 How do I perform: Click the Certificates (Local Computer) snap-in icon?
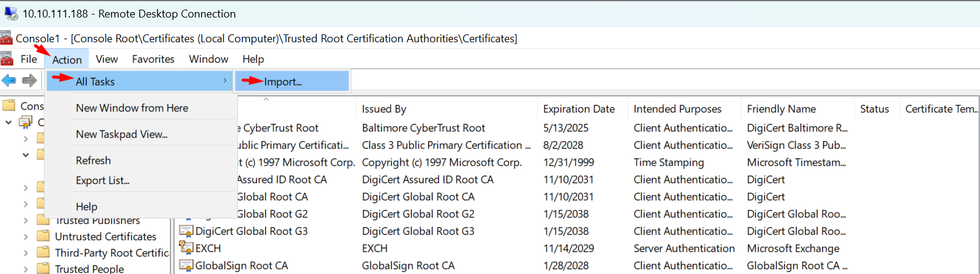(26, 122)
